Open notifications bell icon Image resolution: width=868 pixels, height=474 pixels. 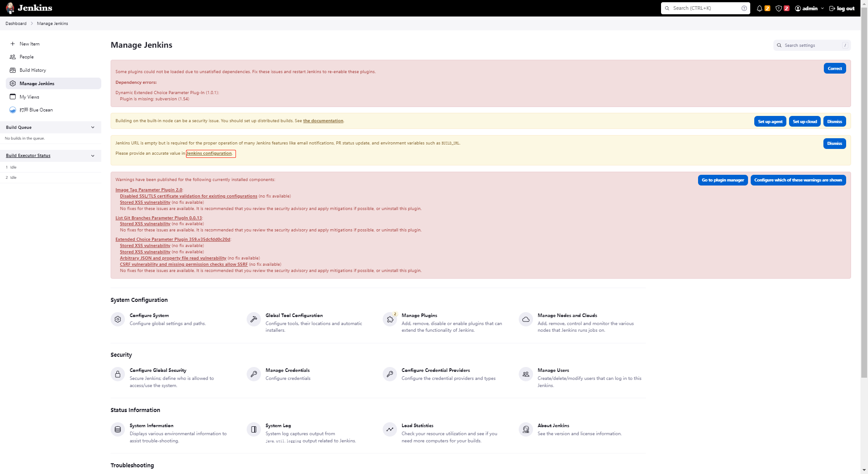(759, 8)
